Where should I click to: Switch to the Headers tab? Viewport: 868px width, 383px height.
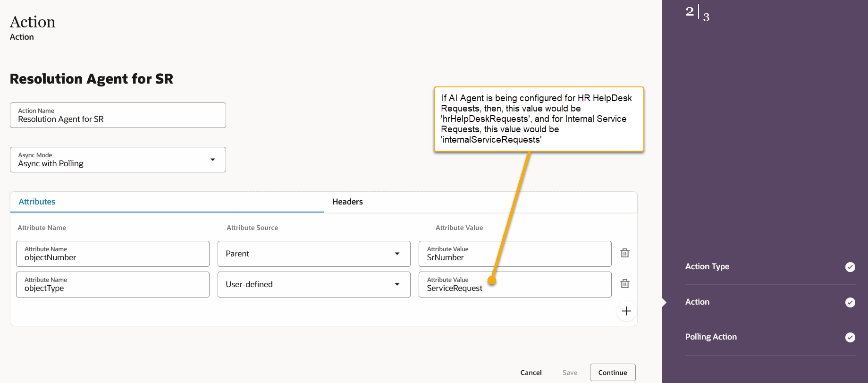coord(347,202)
